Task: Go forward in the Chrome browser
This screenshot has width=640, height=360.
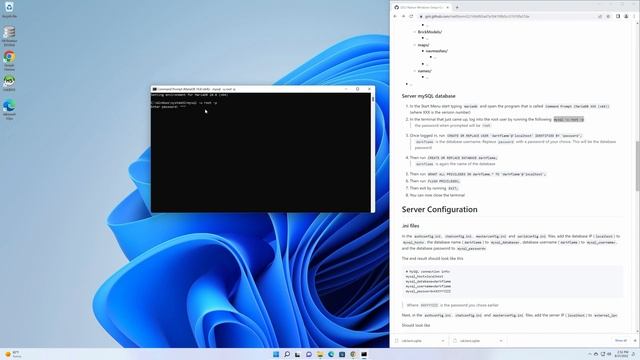Action: (403, 16)
